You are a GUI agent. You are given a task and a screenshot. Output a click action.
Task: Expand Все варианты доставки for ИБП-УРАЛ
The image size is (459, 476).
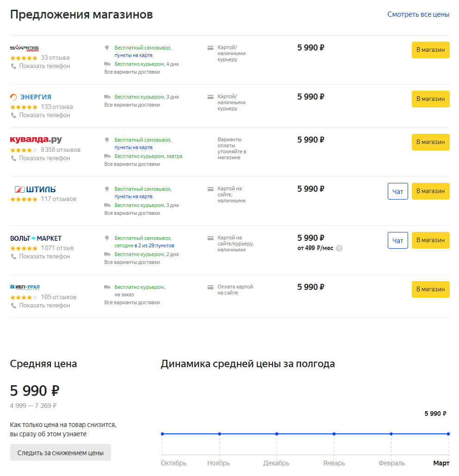coord(133,302)
